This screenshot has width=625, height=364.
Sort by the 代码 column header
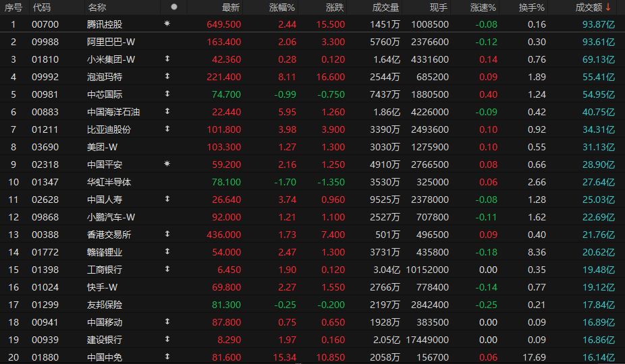click(42, 7)
